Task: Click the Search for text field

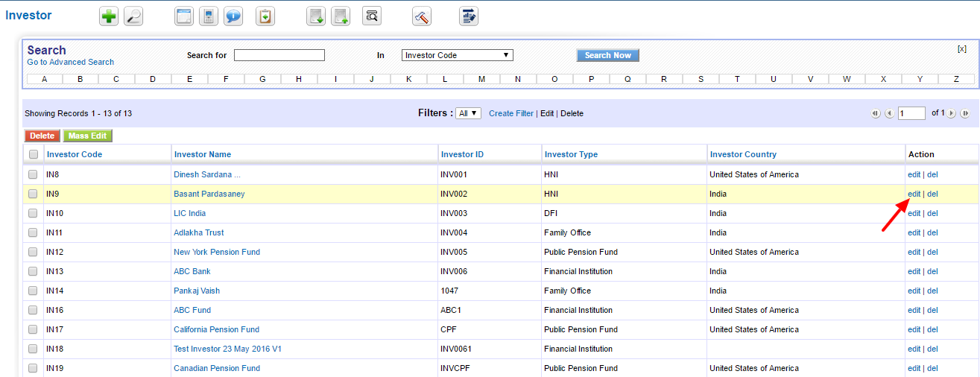Action: pos(279,55)
